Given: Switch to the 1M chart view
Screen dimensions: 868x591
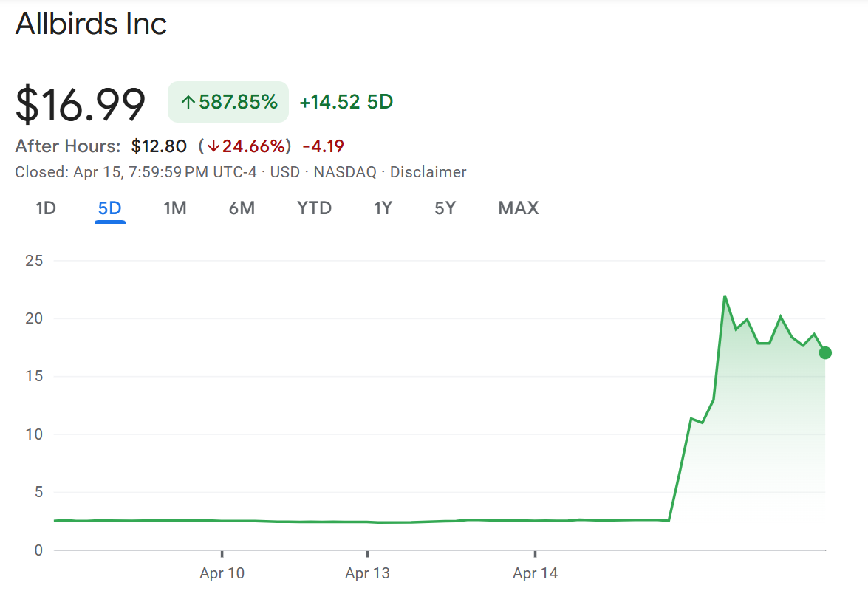Looking at the screenshot, I should pos(175,208).
